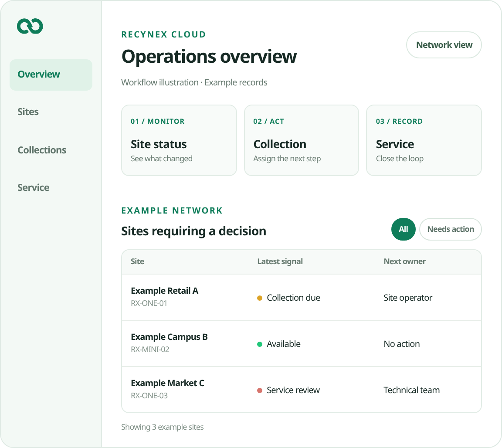The height and width of the screenshot is (448, 502).
Task: Open Collections from the sidebar
Action: 42,150
